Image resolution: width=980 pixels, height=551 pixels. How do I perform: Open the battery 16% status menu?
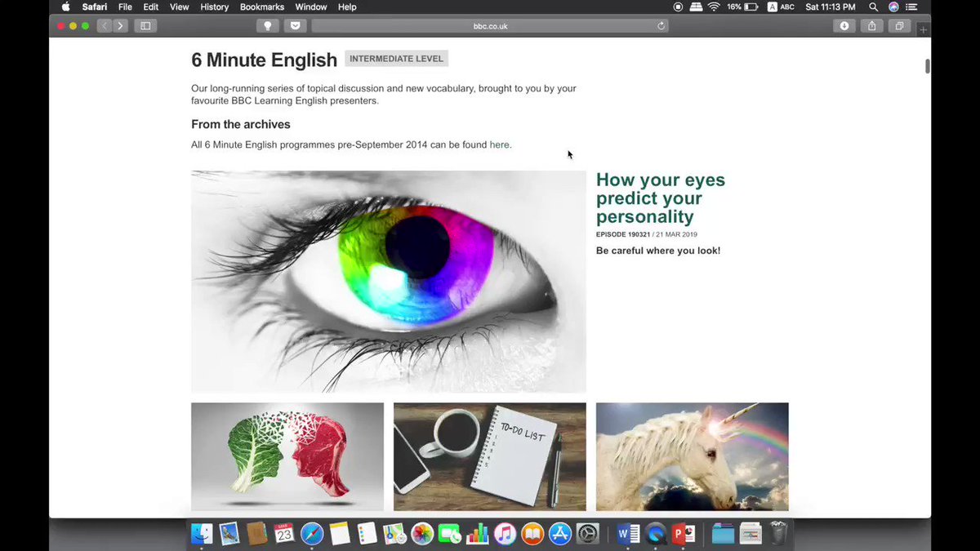[743, 7]
